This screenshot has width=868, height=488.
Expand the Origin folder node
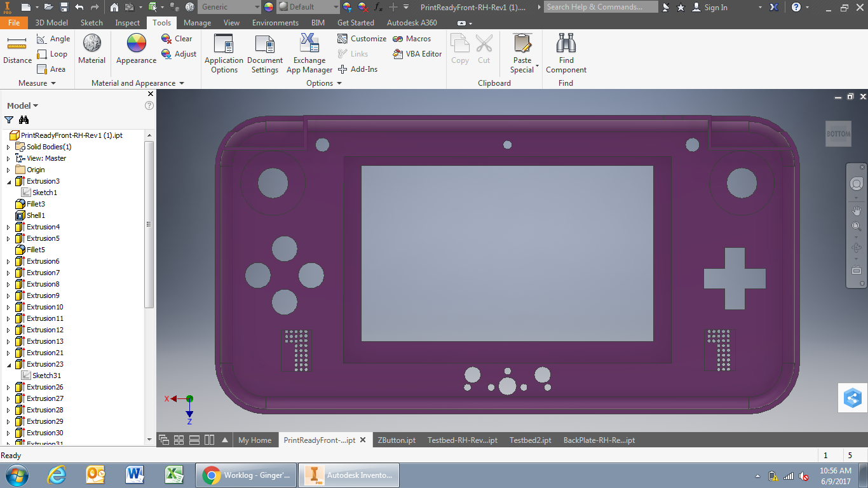(x=8, y=170)
